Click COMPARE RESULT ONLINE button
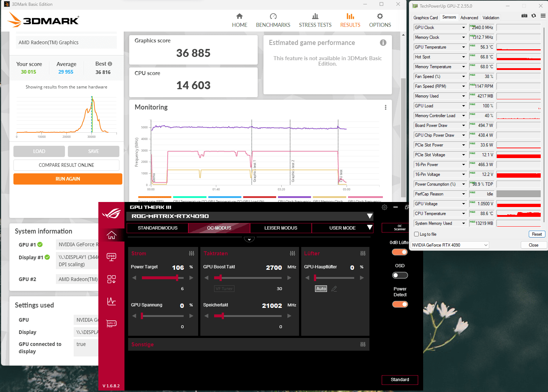Viewport: 548px width, 392px height. pyautogui.click(x=66, y=165)
